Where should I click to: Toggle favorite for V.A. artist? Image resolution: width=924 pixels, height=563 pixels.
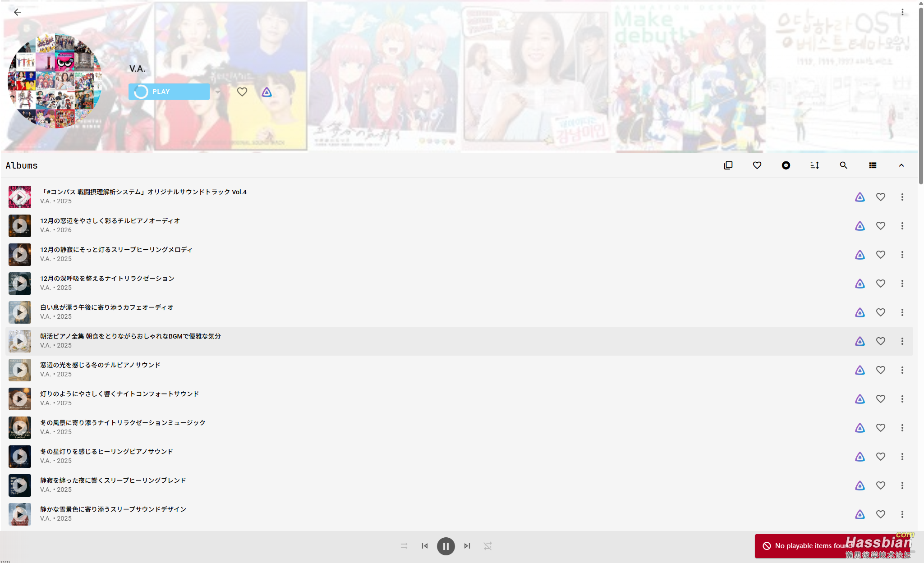[242, 92]
